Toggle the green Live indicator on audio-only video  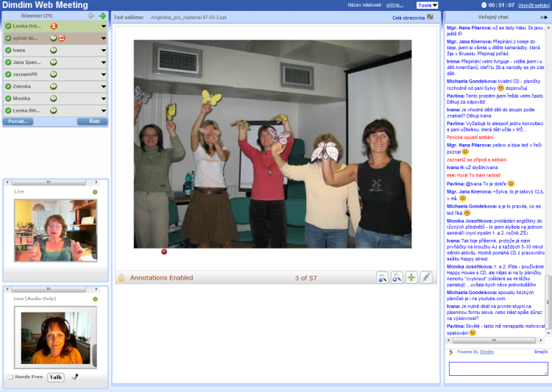[95, 299]
